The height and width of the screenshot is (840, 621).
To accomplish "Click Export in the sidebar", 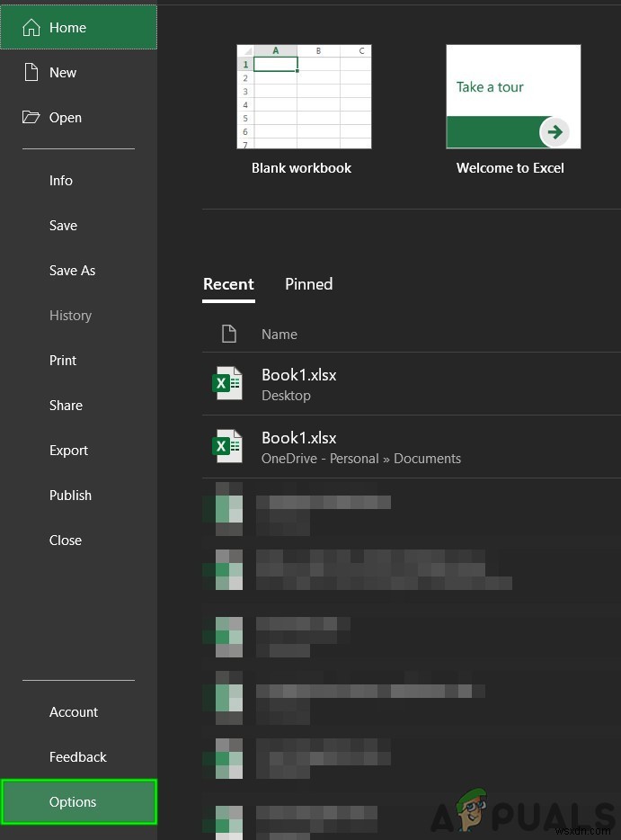I will coord(68,451).
